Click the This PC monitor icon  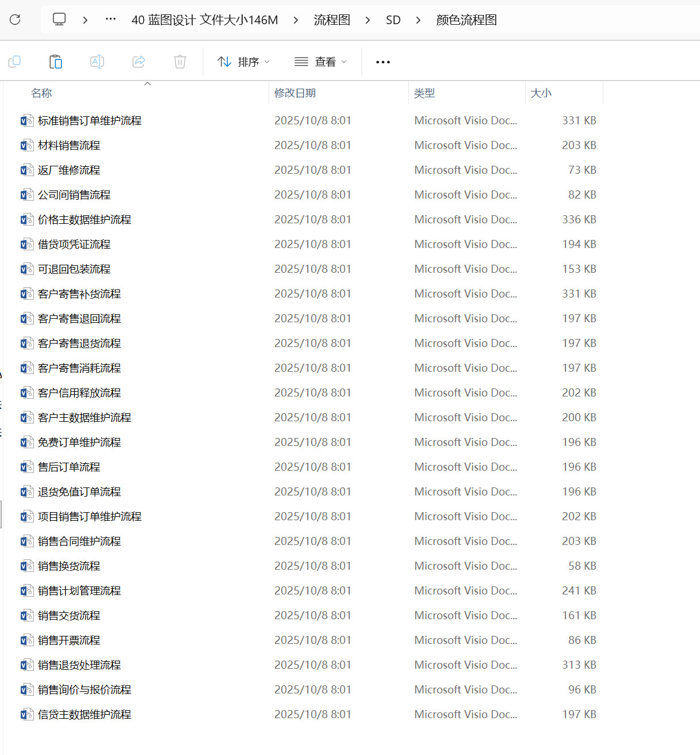click(x=59, y=20)
